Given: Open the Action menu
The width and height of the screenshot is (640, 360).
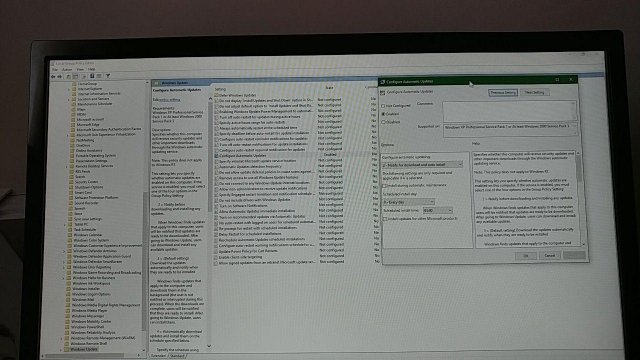Looking at the screenshot, I should (x=67, y=70).
